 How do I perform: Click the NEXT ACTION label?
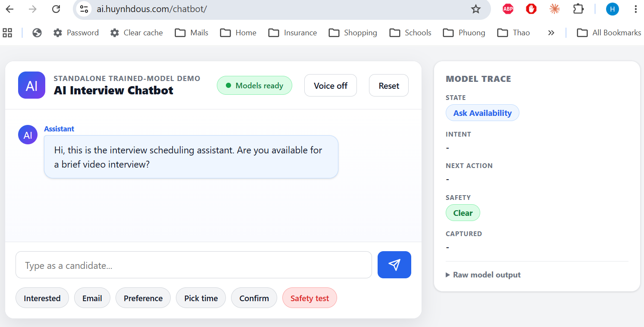(469, 165)
